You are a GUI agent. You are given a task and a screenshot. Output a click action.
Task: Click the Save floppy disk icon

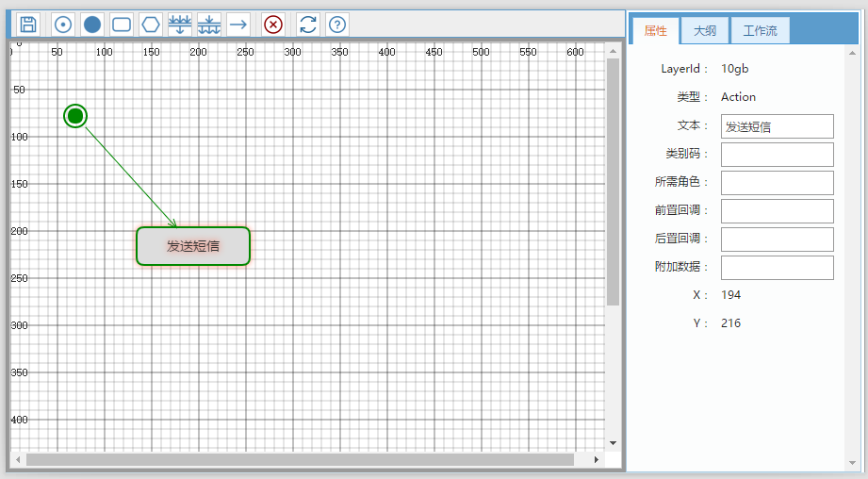(x=28, y=25)
